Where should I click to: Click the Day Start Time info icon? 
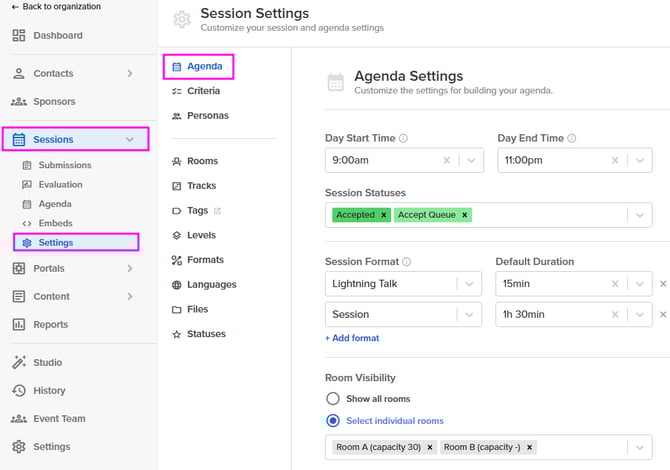pos(403,138)
